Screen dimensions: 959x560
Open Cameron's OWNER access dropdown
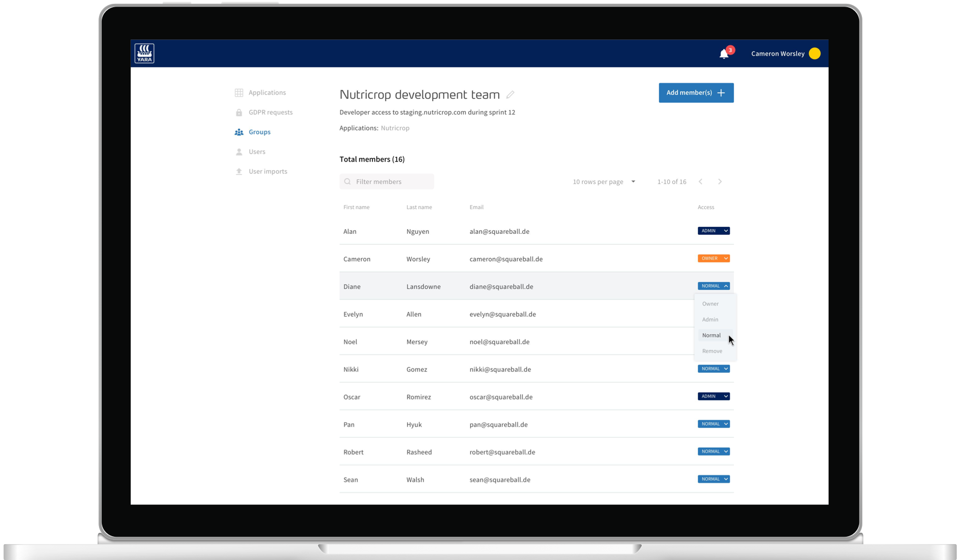click(x=713, y=259)
